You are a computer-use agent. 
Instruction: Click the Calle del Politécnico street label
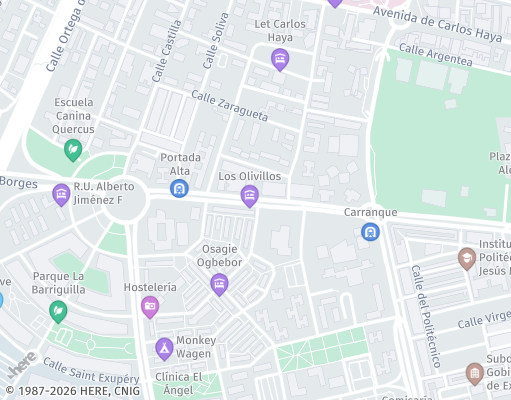pyautogui.click(x=426, y=316)
